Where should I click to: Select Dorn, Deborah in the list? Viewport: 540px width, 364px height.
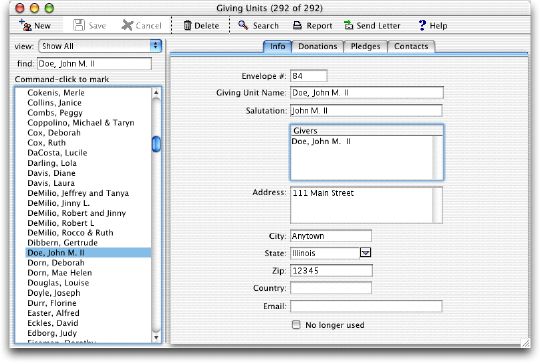click(56, 263)
